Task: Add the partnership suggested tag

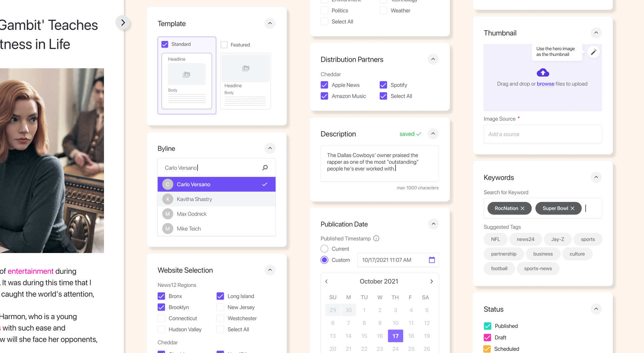Action: (x=503, y=254)
